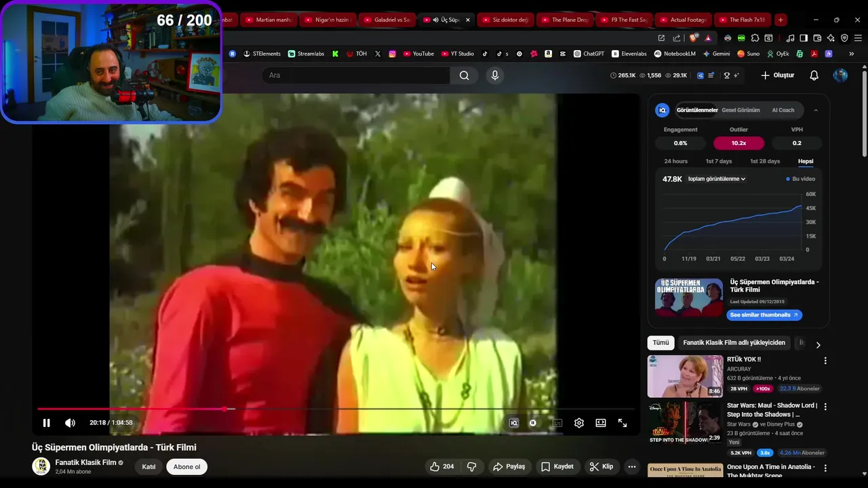Switch to the Galadriel vs Sa browser tab
This screenshot has height=488, width=868.
pyautogui.click(x=387, y=20)
